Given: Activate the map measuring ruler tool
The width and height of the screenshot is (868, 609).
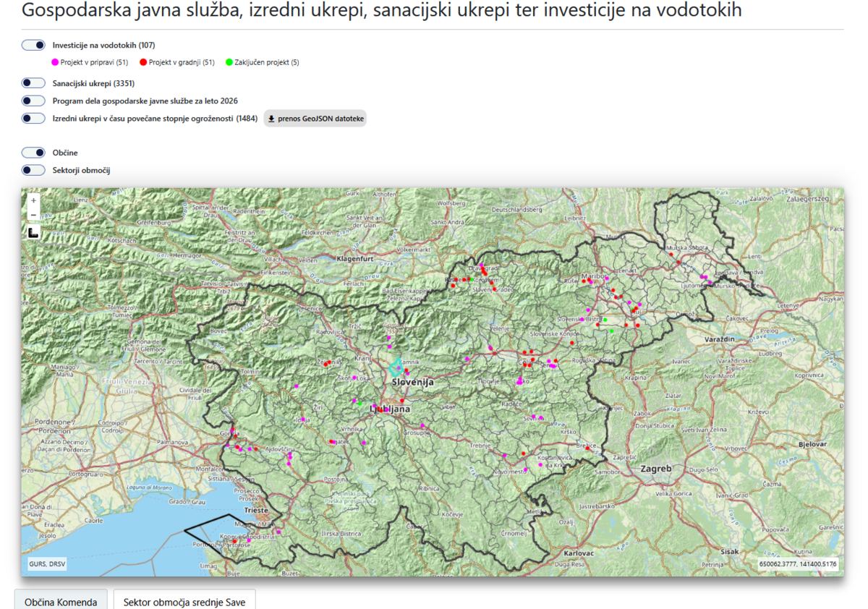Looking at the screenshot, I should 33,232.
